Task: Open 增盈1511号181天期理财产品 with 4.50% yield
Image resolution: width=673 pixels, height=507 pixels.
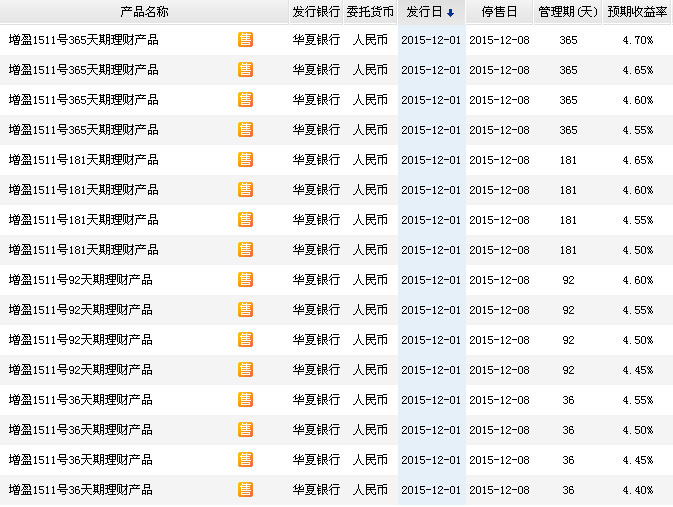Action: click(84, 250)
